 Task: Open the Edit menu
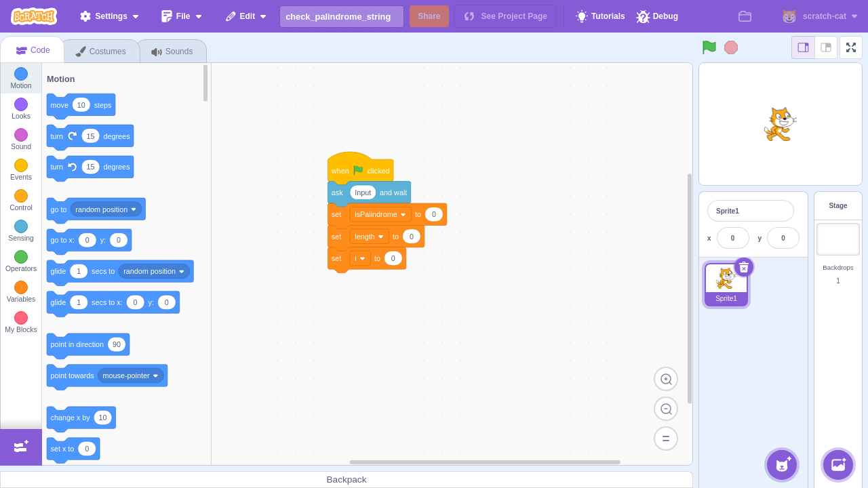click(x=246, y=16)
